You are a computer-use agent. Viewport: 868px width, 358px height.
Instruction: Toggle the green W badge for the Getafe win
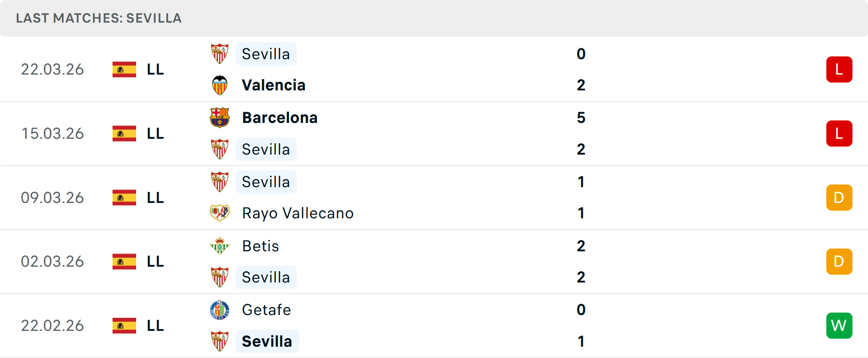click(839, 325)
